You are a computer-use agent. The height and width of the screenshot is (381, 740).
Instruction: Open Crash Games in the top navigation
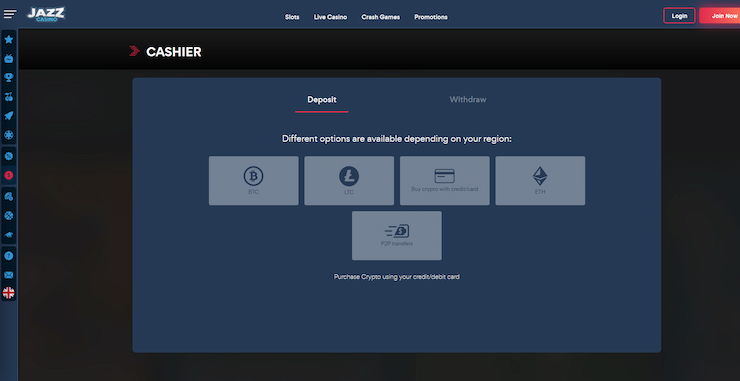tap(380, 17)
